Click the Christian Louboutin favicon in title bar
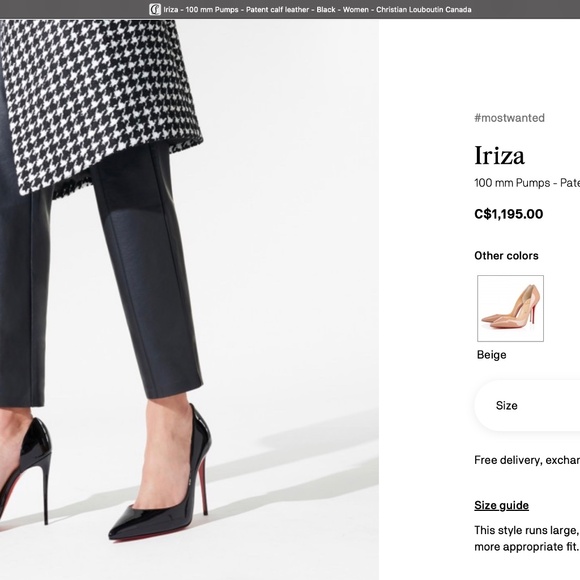This screenshot has width=580, height=580. 154,10
